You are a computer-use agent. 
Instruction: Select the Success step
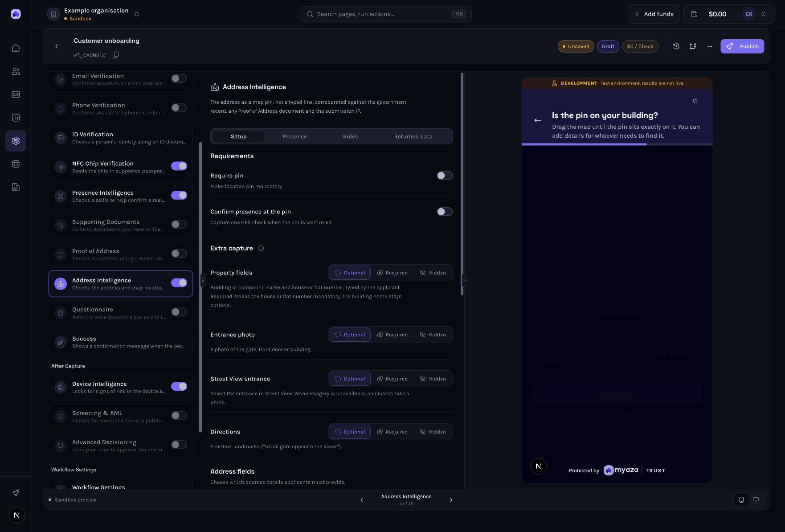pyautogui.click(x=121, y=342)
